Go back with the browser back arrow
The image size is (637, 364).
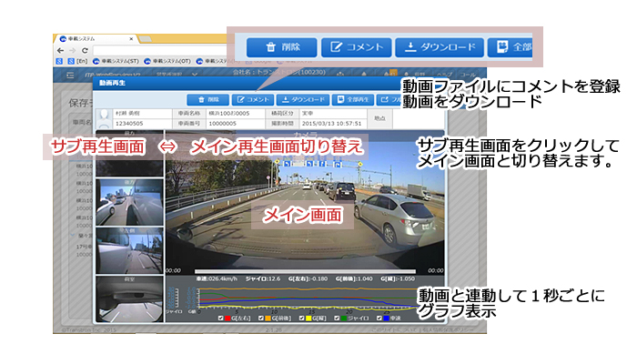tap(60, 50)
